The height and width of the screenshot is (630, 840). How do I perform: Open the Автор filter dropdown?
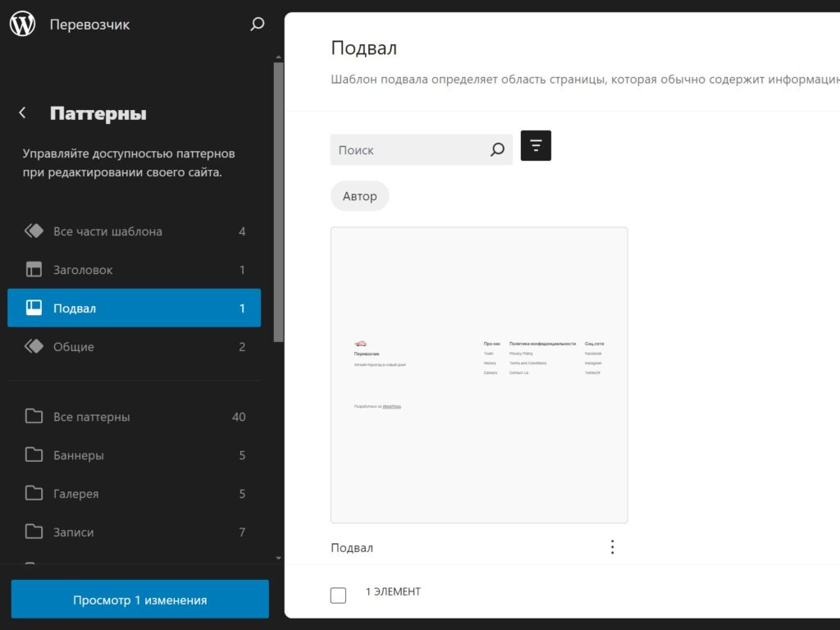[x=359, y=196]
